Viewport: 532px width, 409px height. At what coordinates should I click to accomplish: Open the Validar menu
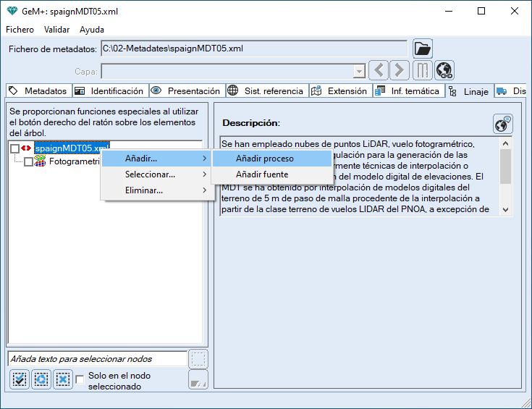point(56,30)
